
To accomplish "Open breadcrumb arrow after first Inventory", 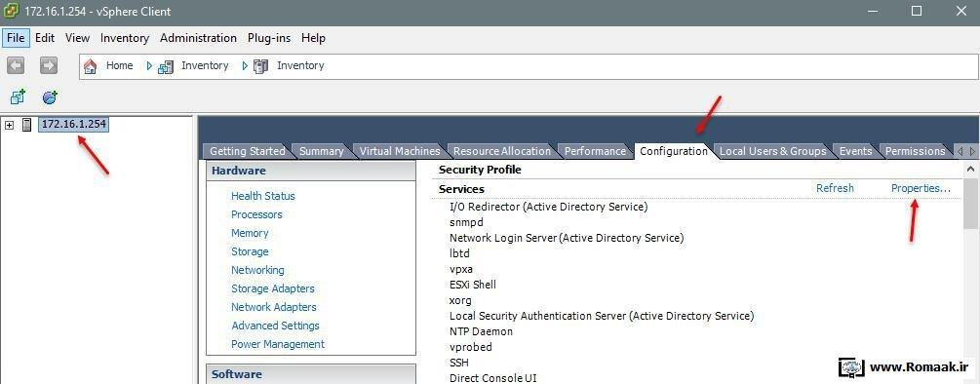I will pos(245,65).
